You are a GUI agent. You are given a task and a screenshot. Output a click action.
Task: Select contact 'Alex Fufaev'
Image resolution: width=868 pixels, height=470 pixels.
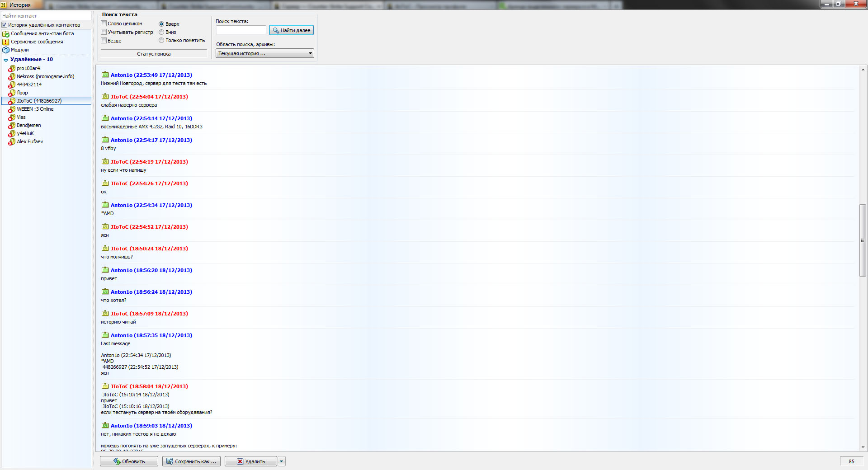pos(30,141)
